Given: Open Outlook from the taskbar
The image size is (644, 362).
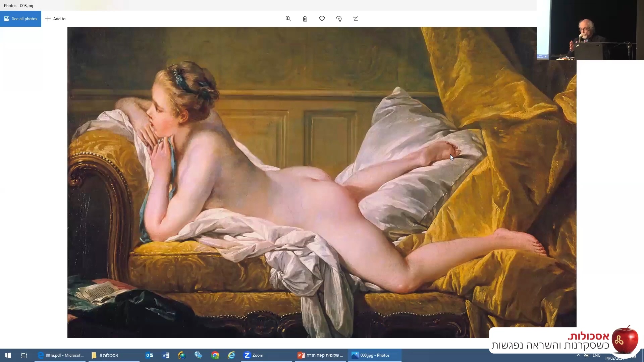Looking at the screenshot, I should point(149,355).
